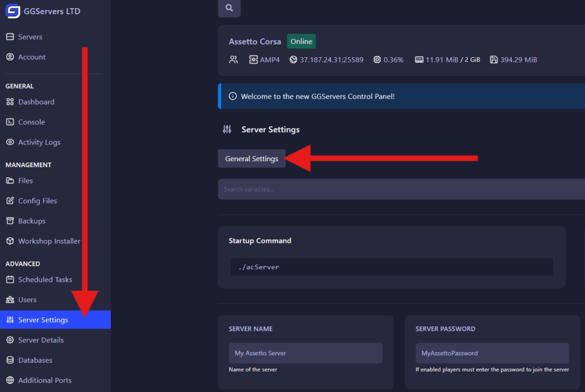Open the Console terminal icon

(11, 122)
